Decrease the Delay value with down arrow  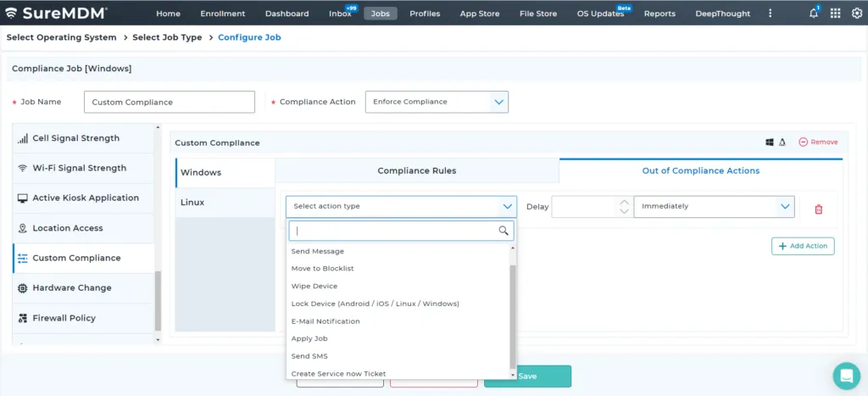tap(625, 211)
